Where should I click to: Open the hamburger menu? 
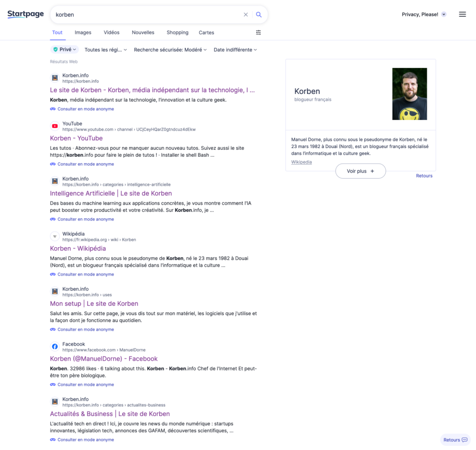tap(462, 14)
